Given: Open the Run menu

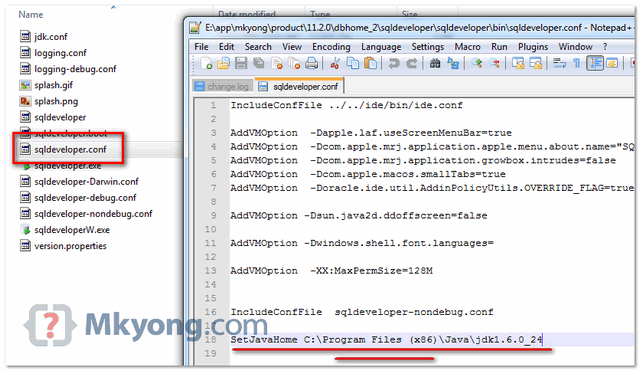Looking at the screenshot, I should [x=499, y=47].
